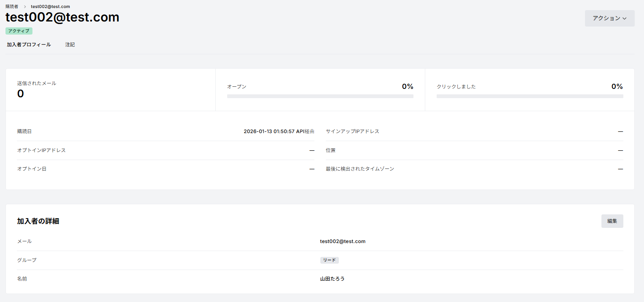Click the 最後に検出されたタイムゾーン label
Image resolution: width=644 pixels, height=302 pixels.
pos(360,169)
